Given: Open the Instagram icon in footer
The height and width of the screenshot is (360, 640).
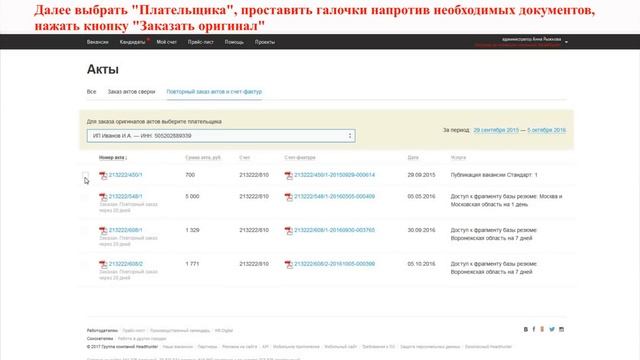Looking at the screenshot, I should pyautogui.click(x=562, y=329).
